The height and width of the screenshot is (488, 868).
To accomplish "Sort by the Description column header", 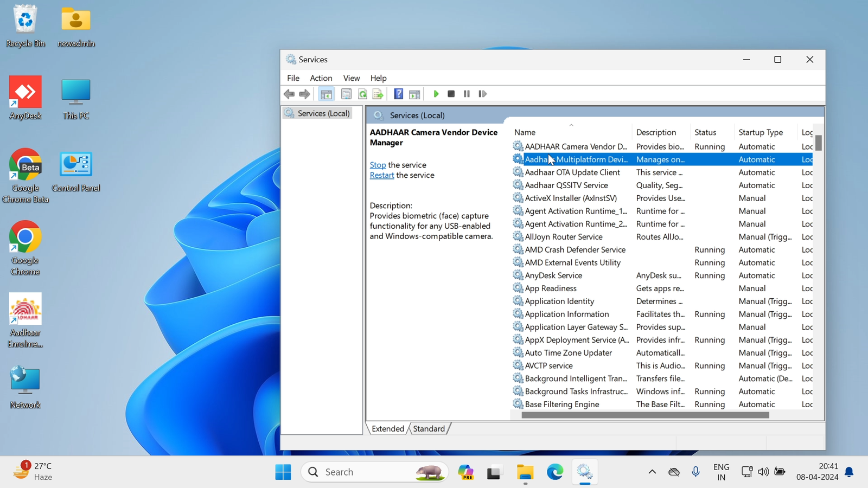I will [661, 132].
